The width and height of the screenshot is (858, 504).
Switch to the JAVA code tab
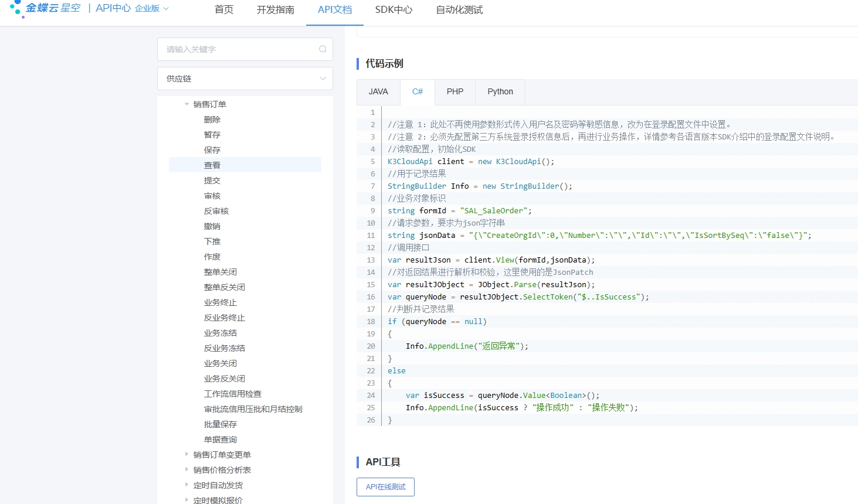pos(378,92)
